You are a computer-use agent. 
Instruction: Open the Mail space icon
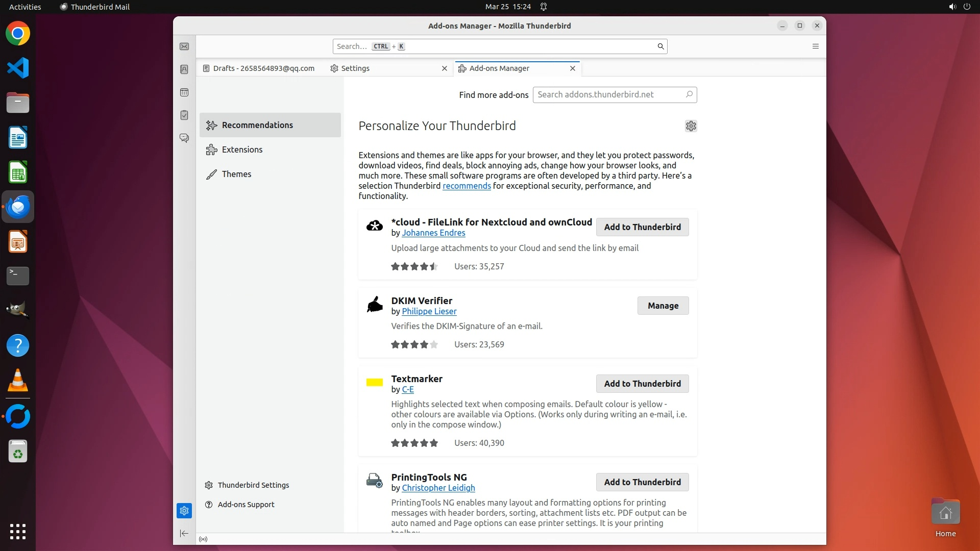pos(184,46)
